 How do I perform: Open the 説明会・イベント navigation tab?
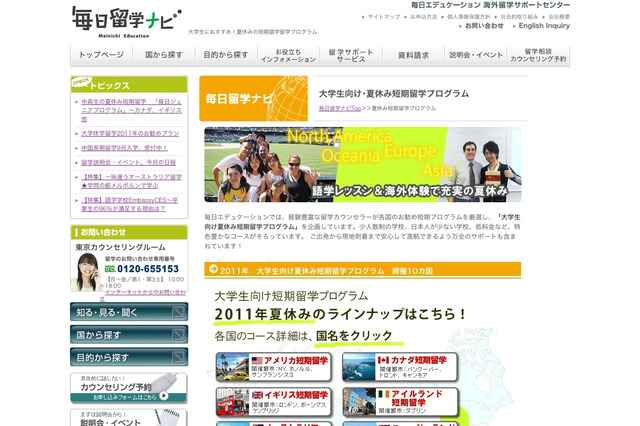point(476,55)
